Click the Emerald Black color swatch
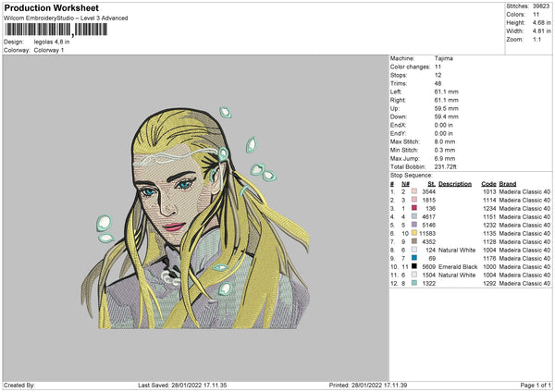This screenshot has height=392, width=555. [x=414, y=266]
